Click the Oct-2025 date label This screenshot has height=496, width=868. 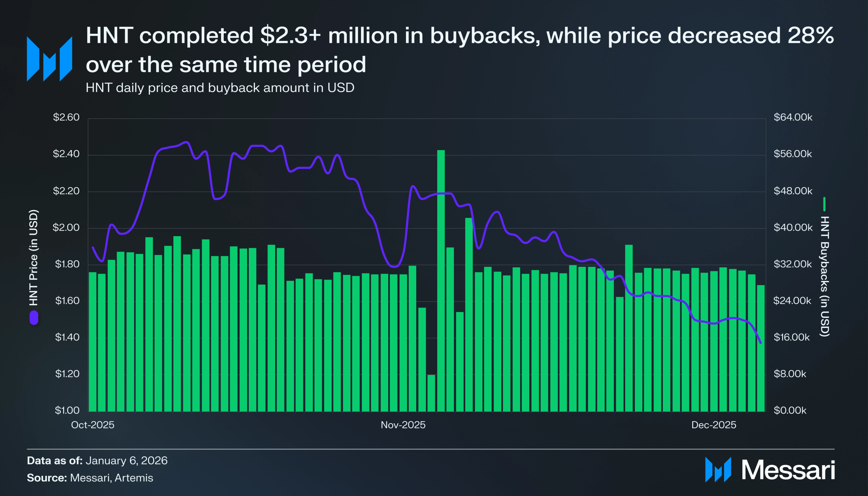[x=93, y=425]
